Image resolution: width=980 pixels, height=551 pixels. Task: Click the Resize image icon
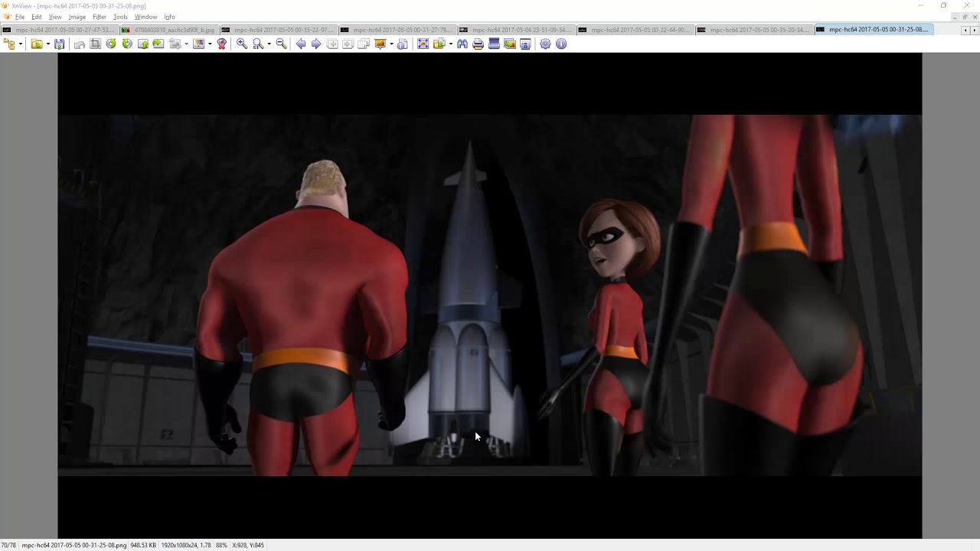click(x=175, y=44)
